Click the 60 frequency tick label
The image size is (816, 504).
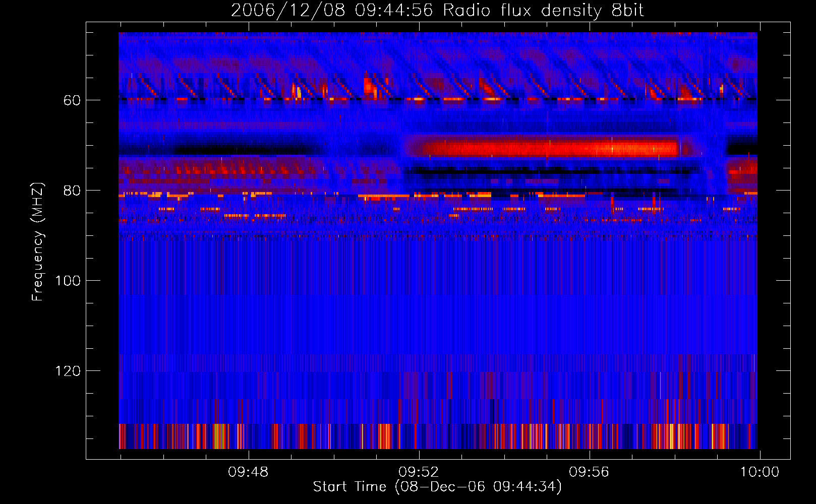coord(72,100)
